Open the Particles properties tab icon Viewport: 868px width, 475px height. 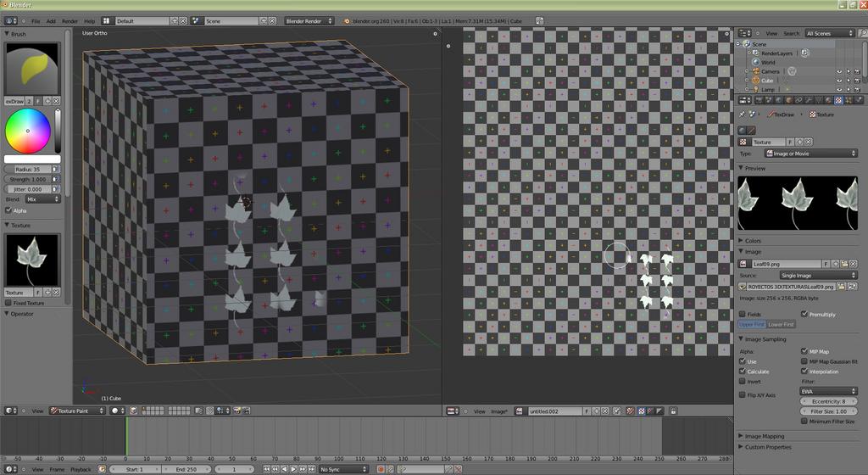pyautogui.click(x=849, y=100)
